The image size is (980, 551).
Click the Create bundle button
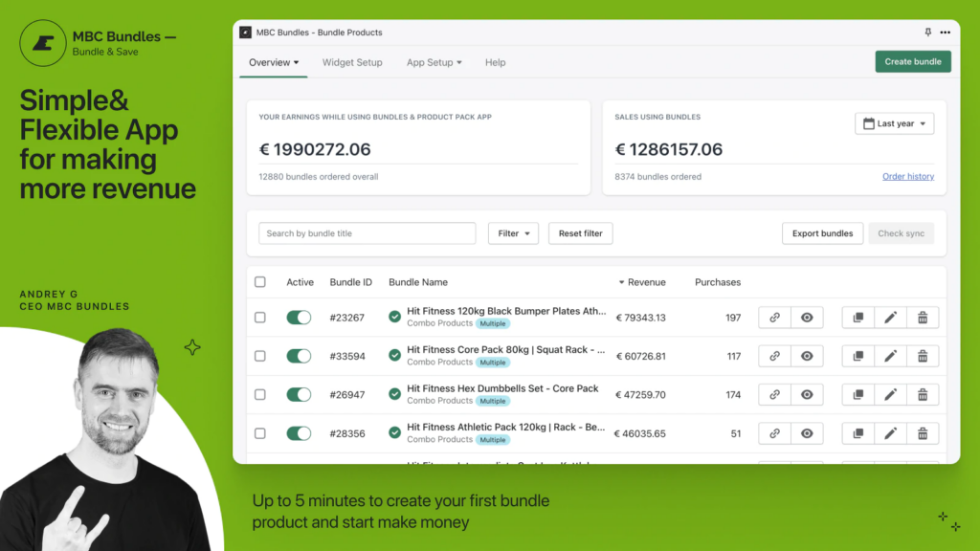[x=913, y=62]
